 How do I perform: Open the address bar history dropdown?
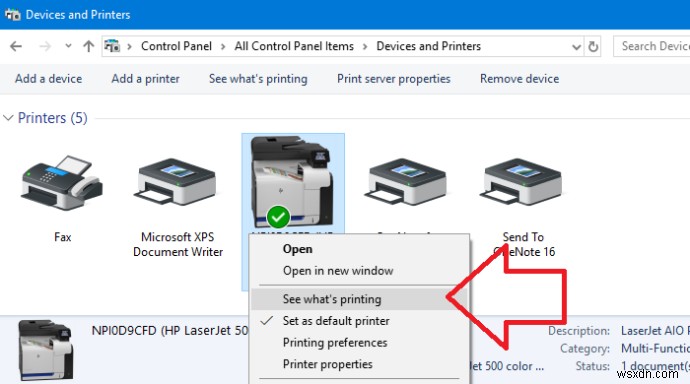pos(576,47)
